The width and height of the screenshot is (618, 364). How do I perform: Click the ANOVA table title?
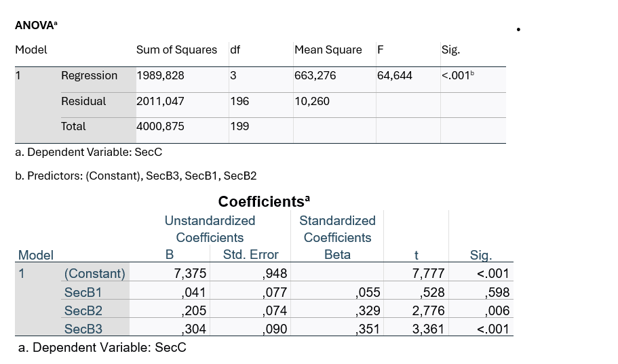tap(36, 25)
